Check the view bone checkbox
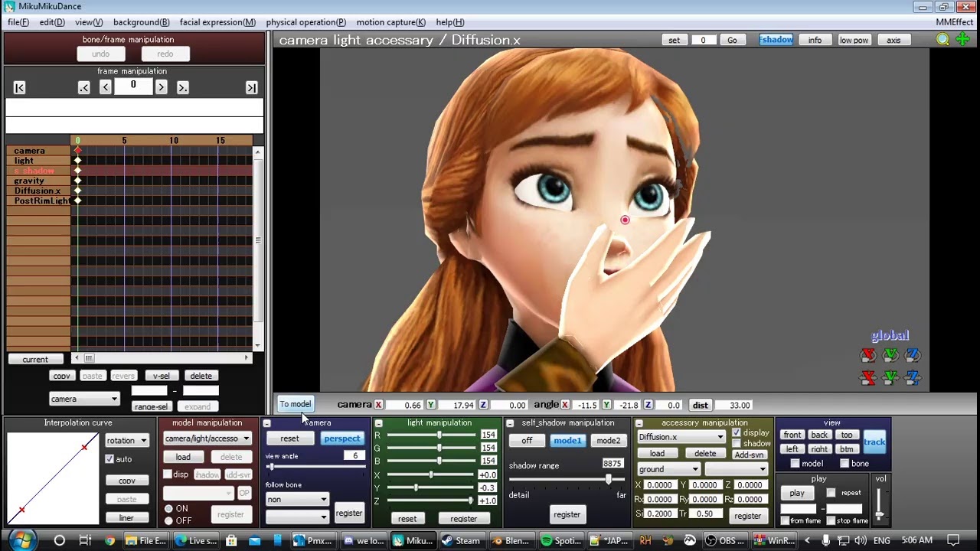980x551 pixels. point(844,464)
